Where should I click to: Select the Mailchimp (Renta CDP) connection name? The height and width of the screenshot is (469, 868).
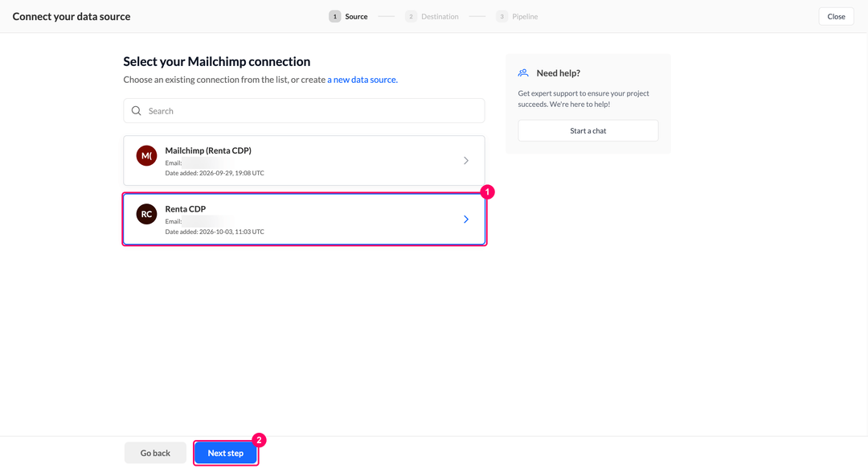(x=208, y=150)
